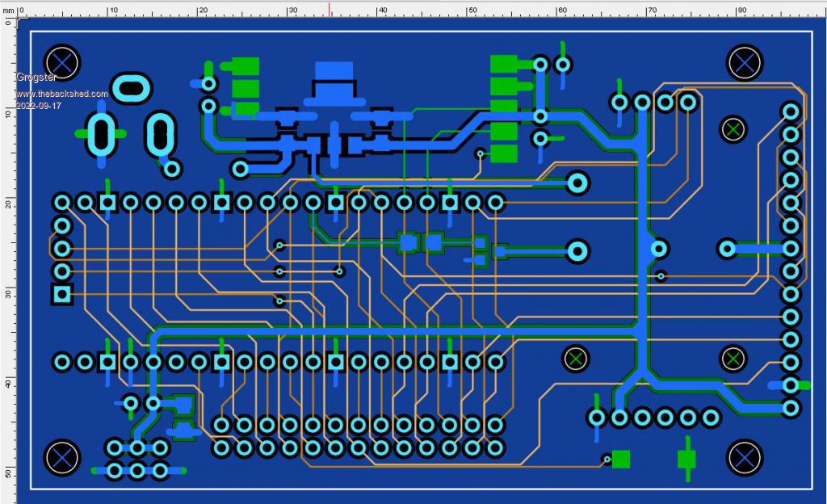
Task: Click the mm unit label in ruler corner
Action: click(x=8, y=10)
